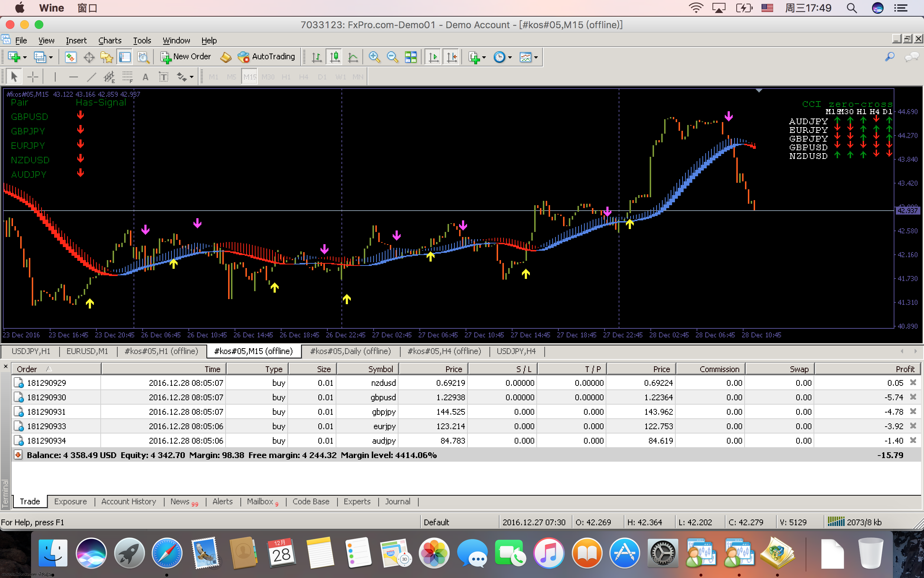924x578 pixels.
Task: Open the Account History terminal tab
Action: (x=128, y=501)
